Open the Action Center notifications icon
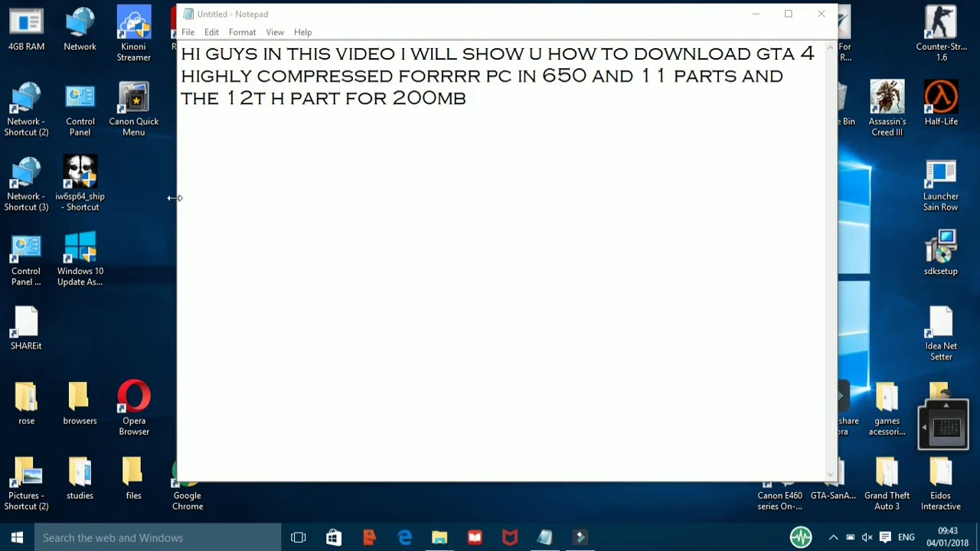980x551 pixels. coord(885,537)
